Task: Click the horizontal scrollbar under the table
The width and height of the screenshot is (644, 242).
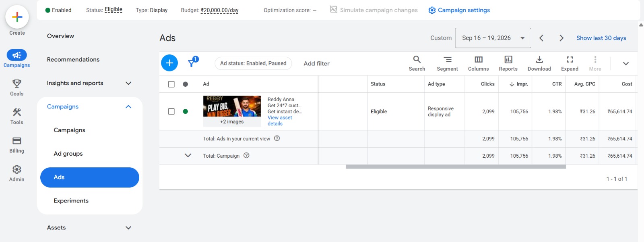Action: (x=456, y=167)
